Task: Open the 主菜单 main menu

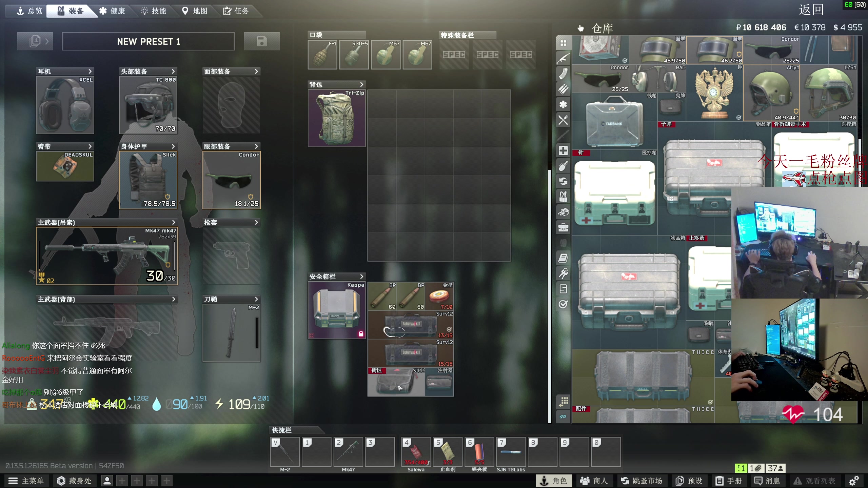Action: [26, 481]
